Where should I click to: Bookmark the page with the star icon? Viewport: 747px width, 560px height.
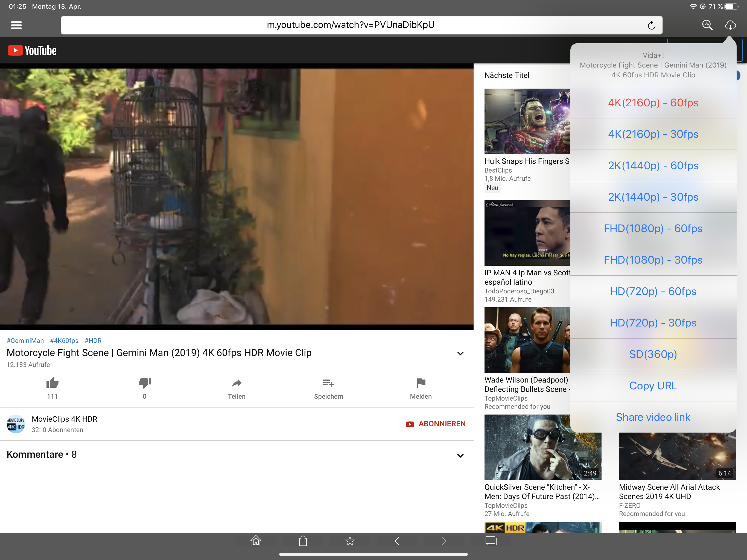pyautogui.click(x=350, y=541)
